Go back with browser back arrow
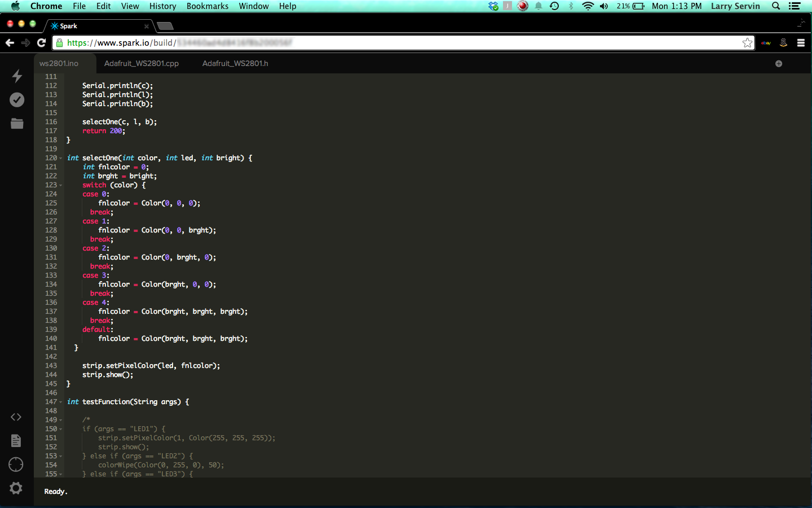Image resolution: width=812 pixels, height=508 pixels. pos(10,43)
